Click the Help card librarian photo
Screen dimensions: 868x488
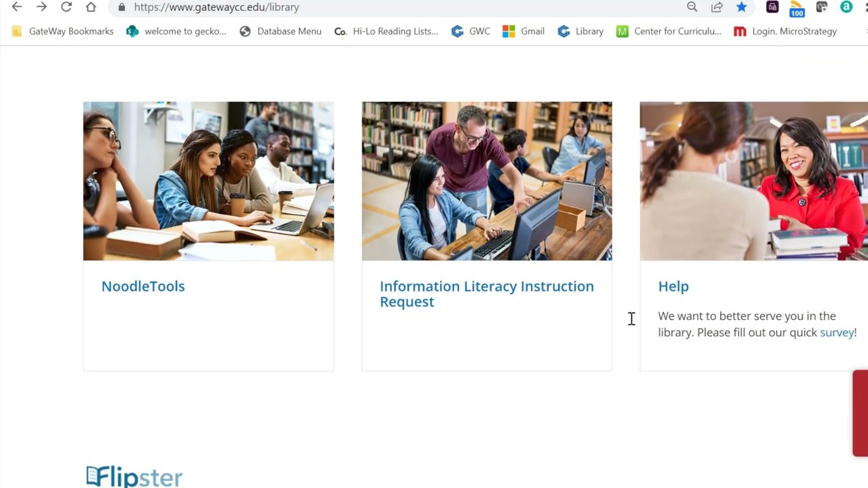point(753,181)
